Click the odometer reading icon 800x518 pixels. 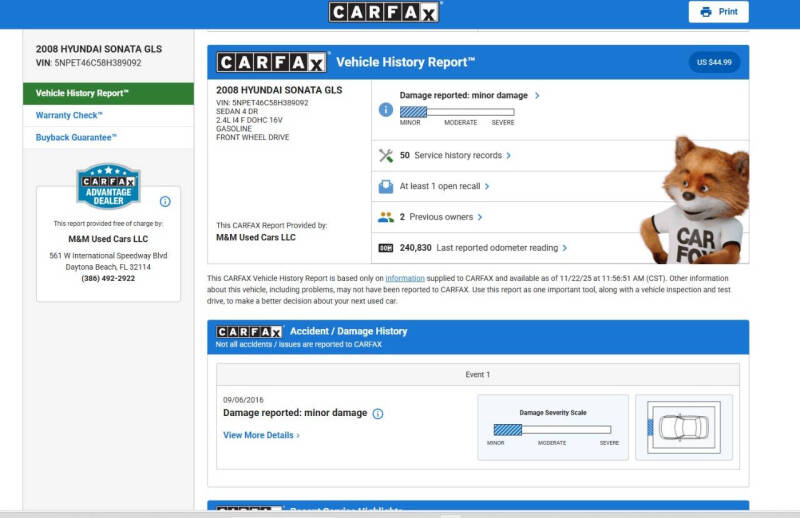386,248
